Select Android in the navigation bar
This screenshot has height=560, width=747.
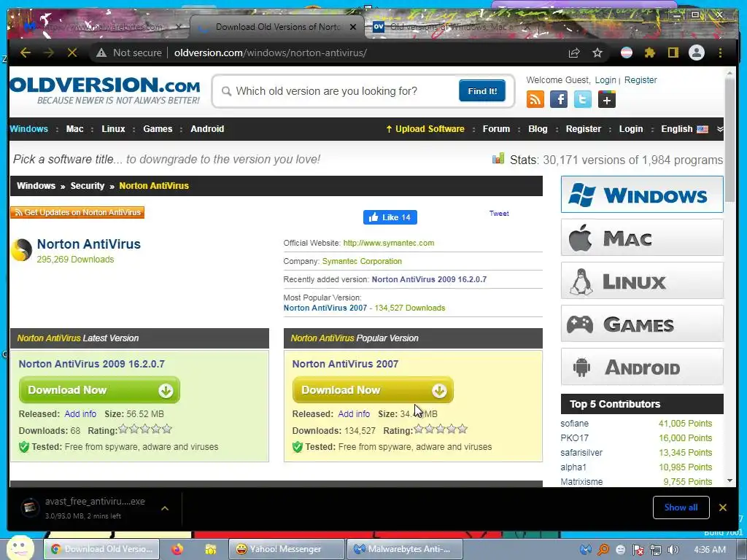207,129
